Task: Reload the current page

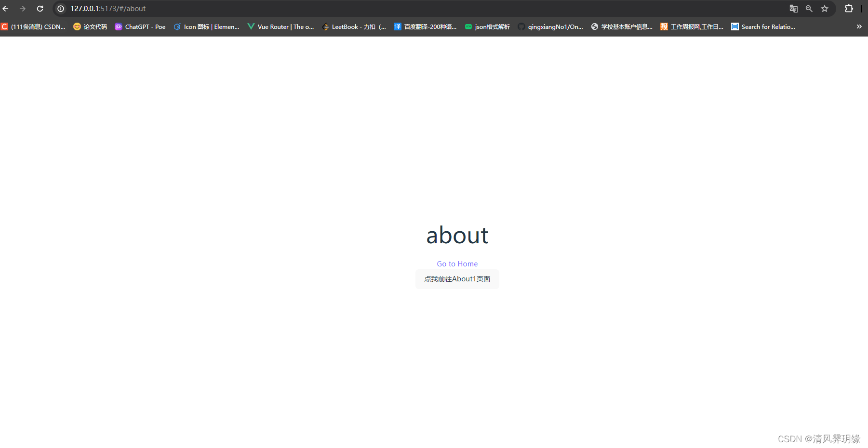Action: click(40, 9)
